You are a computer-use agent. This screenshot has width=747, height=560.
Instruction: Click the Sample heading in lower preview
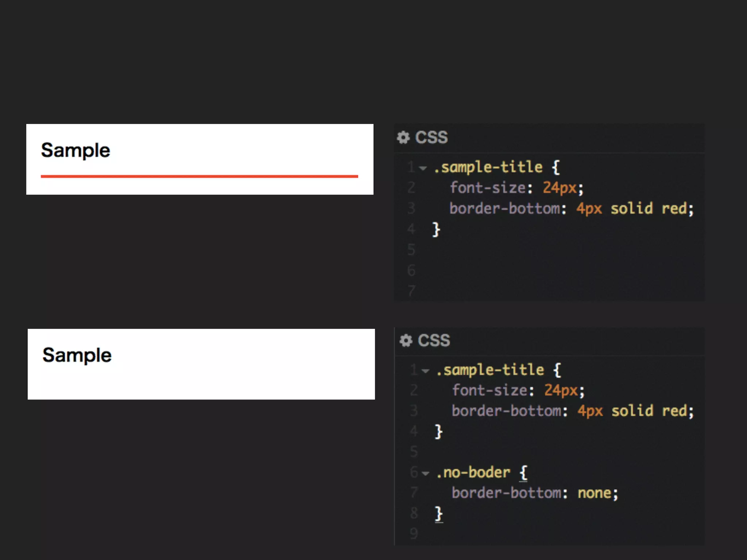[77, 355]
